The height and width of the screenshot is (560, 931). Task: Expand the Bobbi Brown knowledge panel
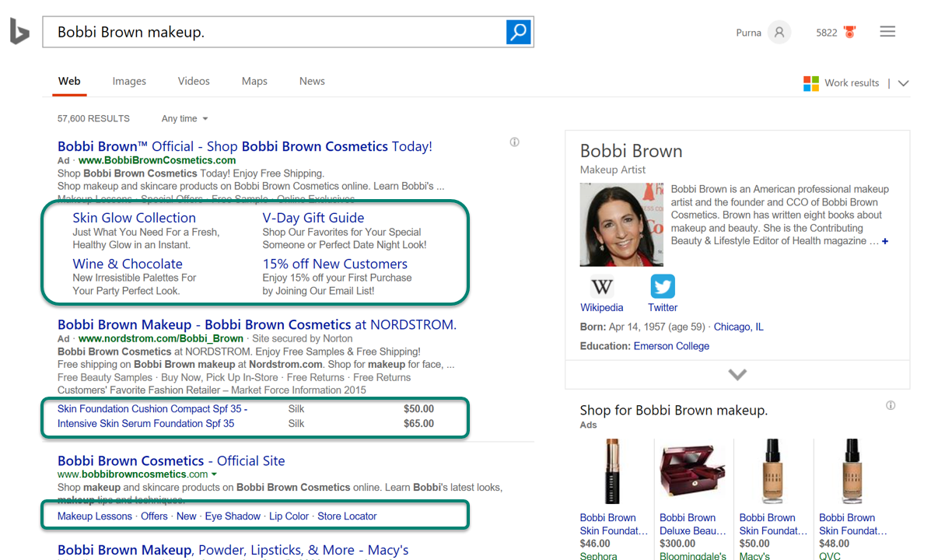[x=737, y=375]
